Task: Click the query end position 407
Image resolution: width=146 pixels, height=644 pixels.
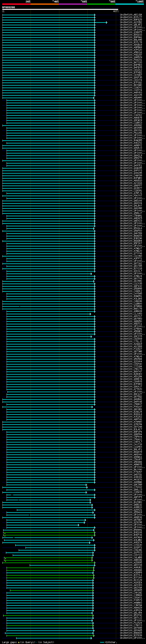Action: pos(115,11)
